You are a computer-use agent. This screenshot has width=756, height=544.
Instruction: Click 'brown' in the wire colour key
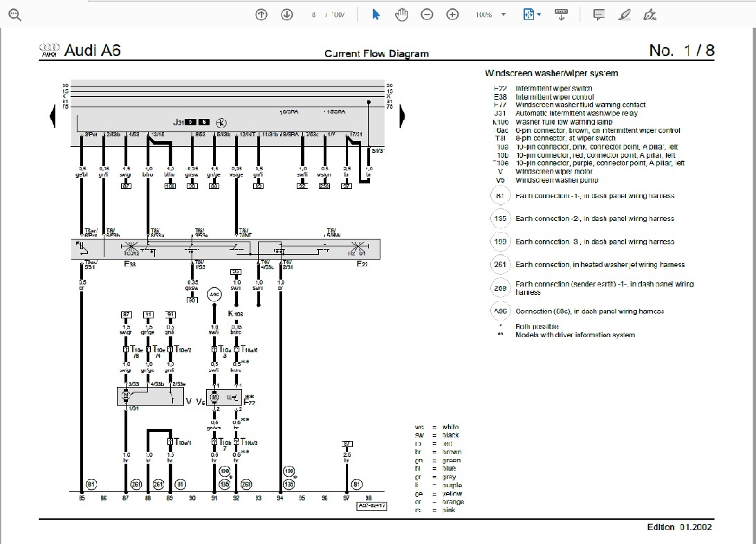452,452
